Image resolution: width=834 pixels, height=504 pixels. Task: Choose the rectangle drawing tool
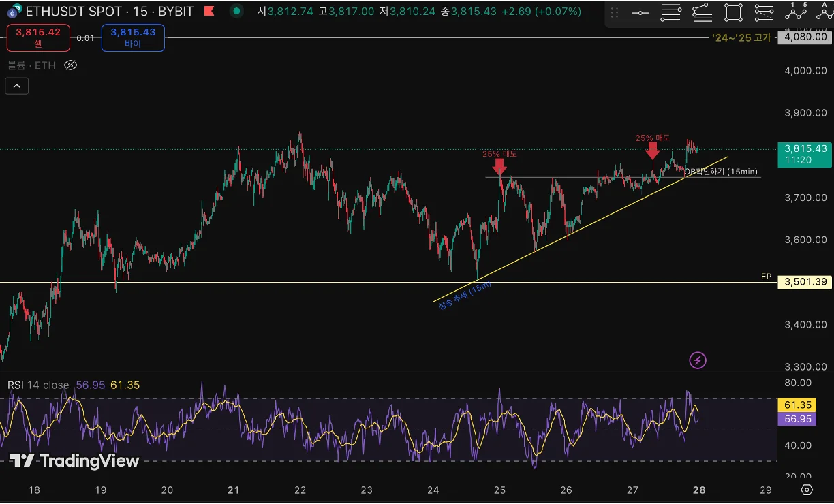tap(733, 13)
